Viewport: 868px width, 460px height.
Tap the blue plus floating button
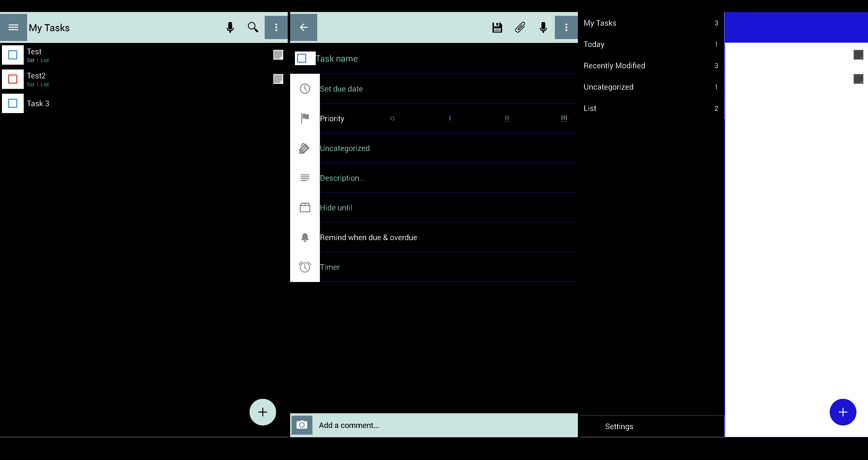[843, 412]
